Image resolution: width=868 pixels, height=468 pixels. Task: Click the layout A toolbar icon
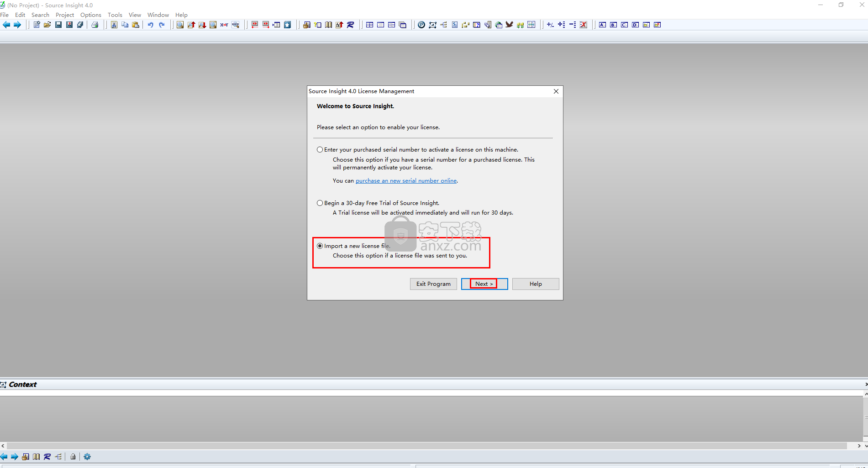point(603,25)
